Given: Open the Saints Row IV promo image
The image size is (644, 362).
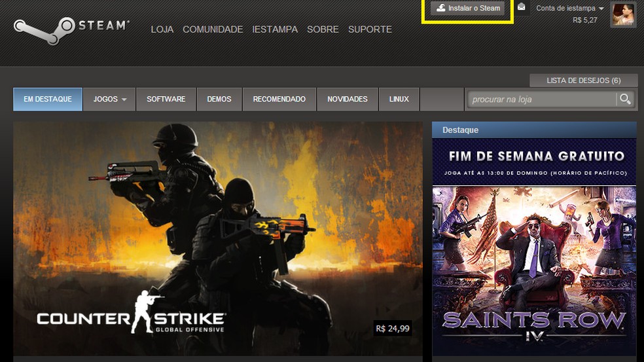Looking at the screenshot, I should click(x=534, y=271).
